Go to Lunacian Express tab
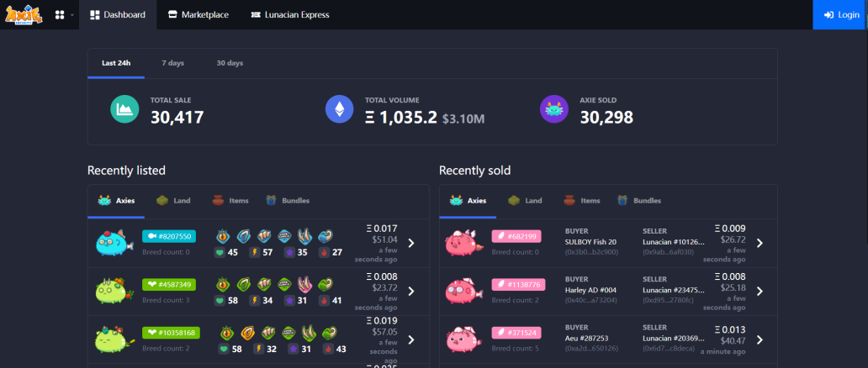Screen dimensions: 868x368 [290, 15]
